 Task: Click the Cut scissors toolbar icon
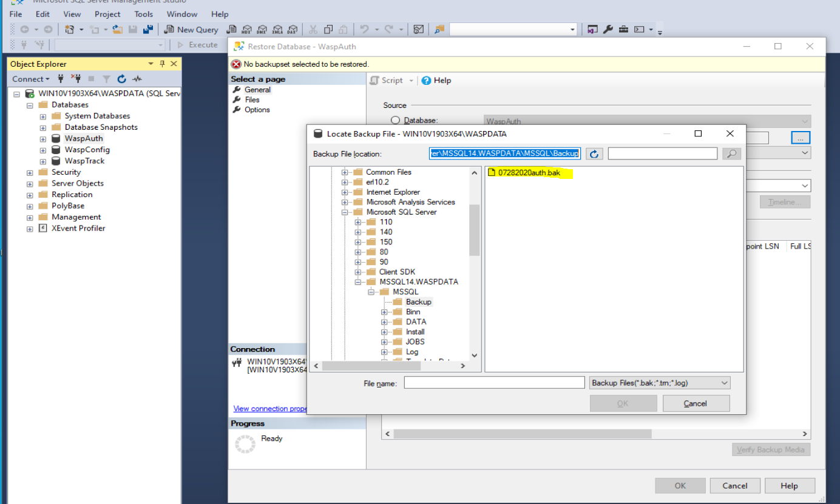click(x=313, y=30)
